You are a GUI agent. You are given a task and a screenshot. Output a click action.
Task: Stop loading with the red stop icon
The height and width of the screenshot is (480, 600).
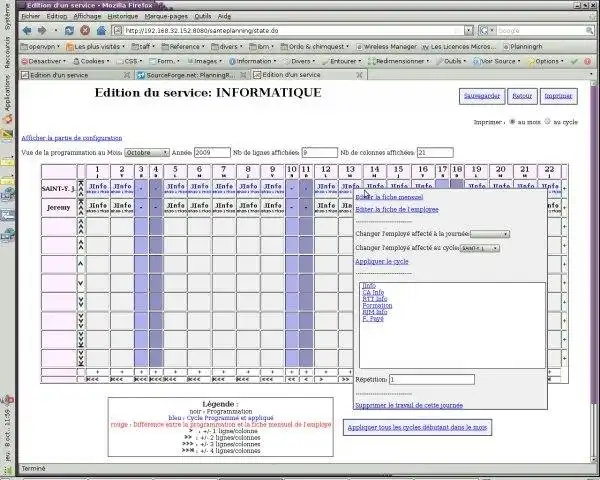(x=85, y=31)
